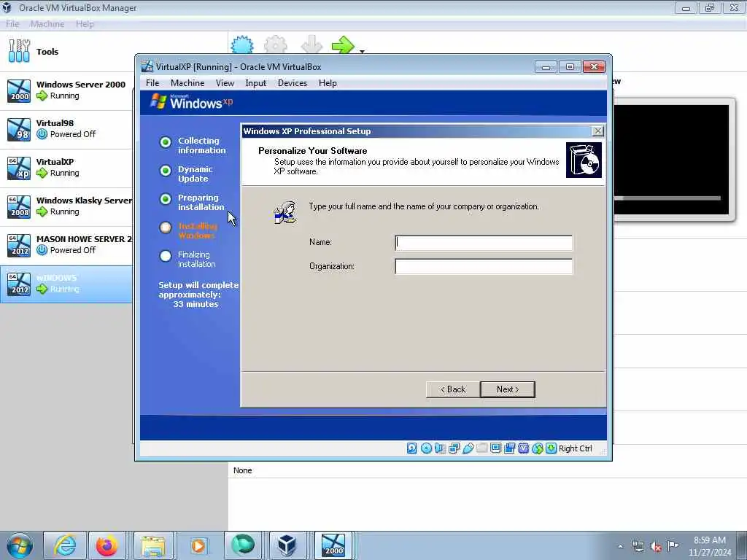Click the network adapters status bar icon
This screenshot has width=747, height=560.
[x=454, y=448]
